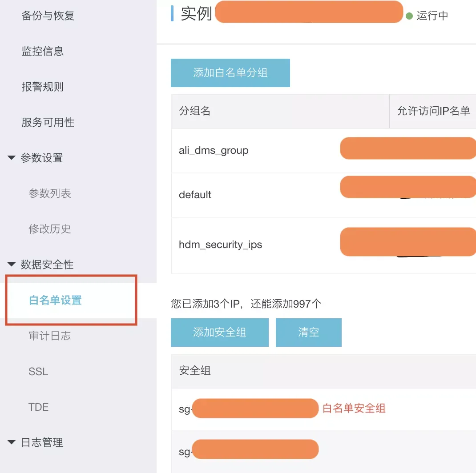476x473 pixels.
Task: Open 备份与恢复 in the sidebar
Action: point(48,16)
